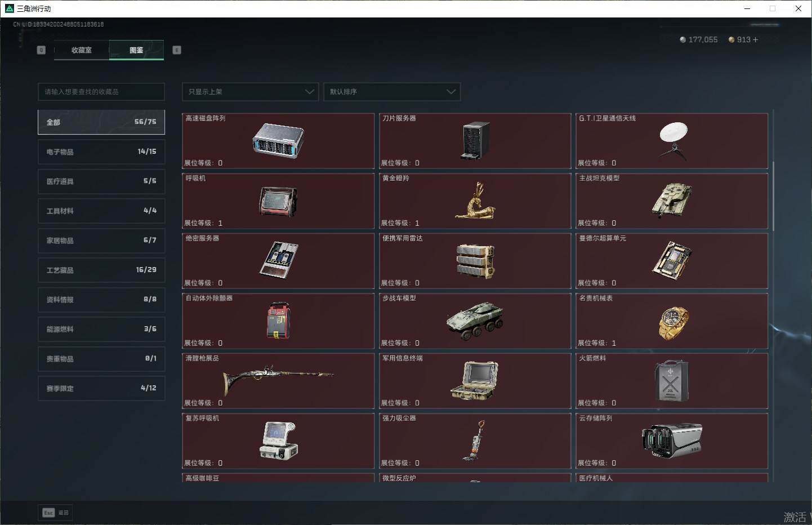Click the 黄金瞪羚 golden gazelle statue
The height and width of the screenshot is (525, 812).
pos(475,201)
